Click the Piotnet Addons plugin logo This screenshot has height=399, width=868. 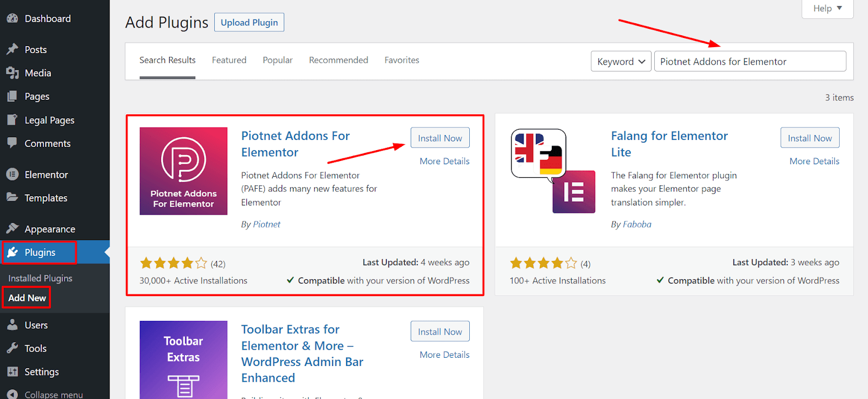(183, 171)
